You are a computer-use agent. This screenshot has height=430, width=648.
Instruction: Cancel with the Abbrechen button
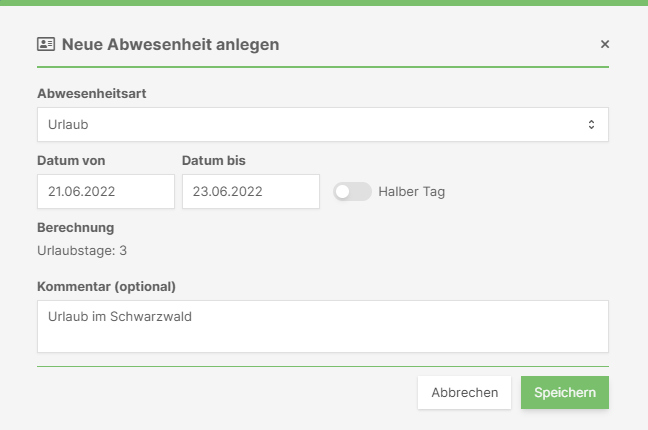click(465, 392)
